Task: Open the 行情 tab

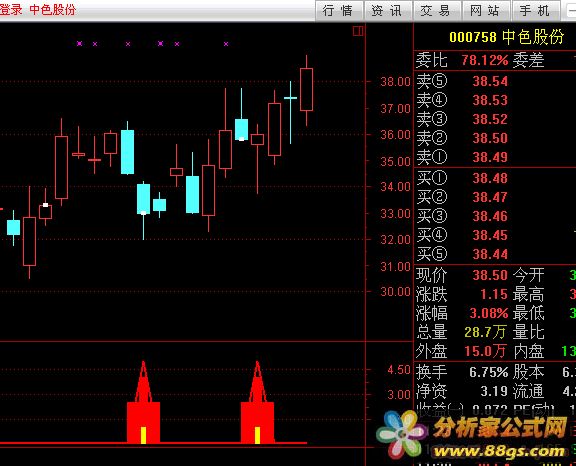Action: tap(339, 11)
